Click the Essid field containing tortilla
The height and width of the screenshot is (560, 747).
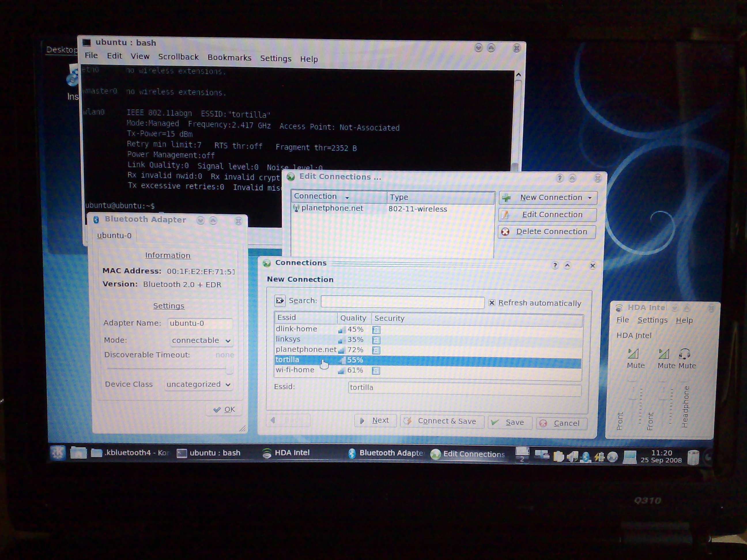point(465,390)
